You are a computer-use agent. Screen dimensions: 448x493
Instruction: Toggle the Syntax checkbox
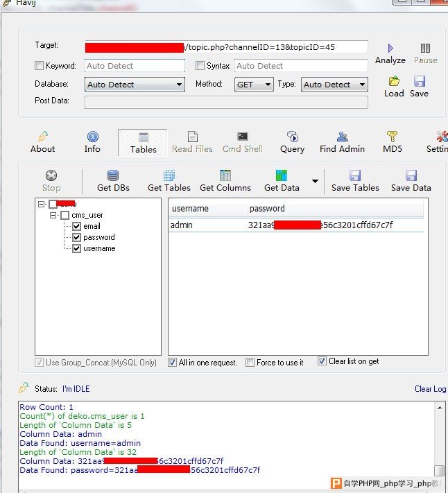point(200,66)
